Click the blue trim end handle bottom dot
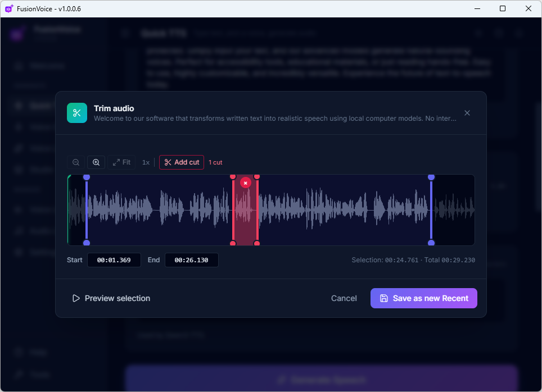The width and height of the screenshot is (542, 392). (431, 243)
